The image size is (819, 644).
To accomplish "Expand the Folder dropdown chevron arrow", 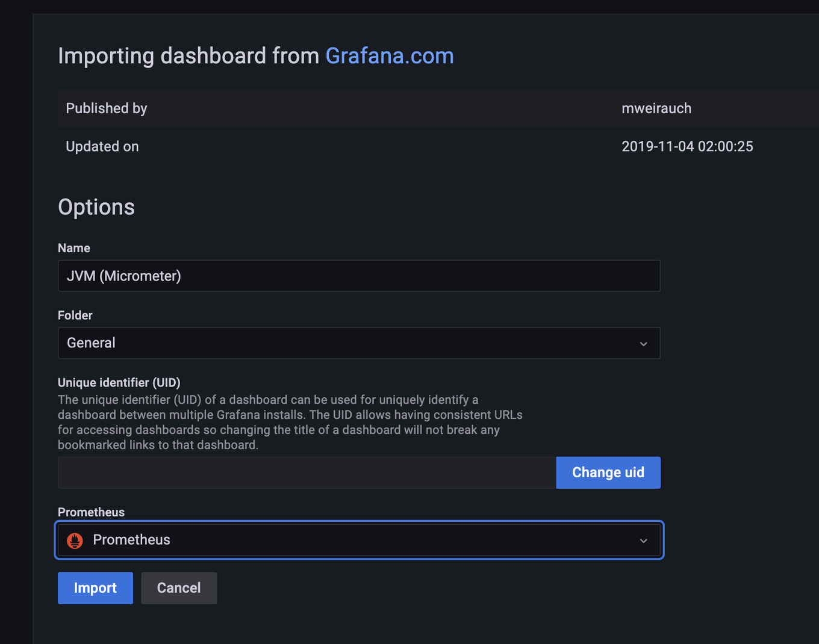I will pyautogui.click(x=643, y=344).
